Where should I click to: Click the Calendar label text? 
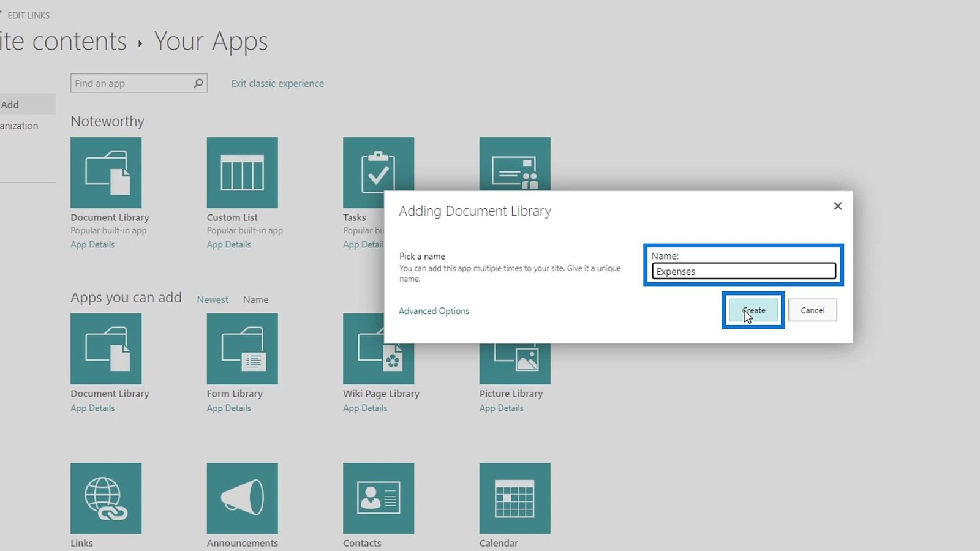(x=499, y=543)
